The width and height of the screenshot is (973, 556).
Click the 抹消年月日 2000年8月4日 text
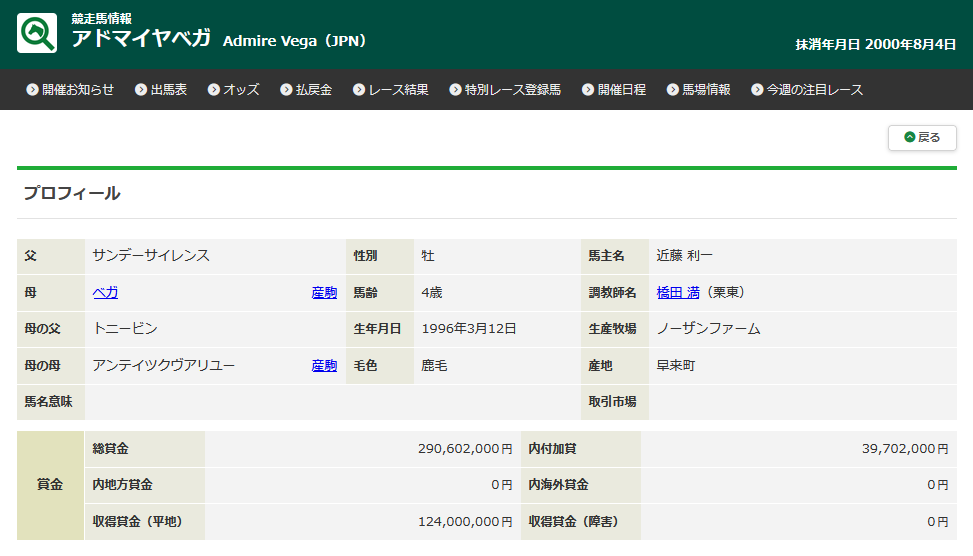point(876,45)
